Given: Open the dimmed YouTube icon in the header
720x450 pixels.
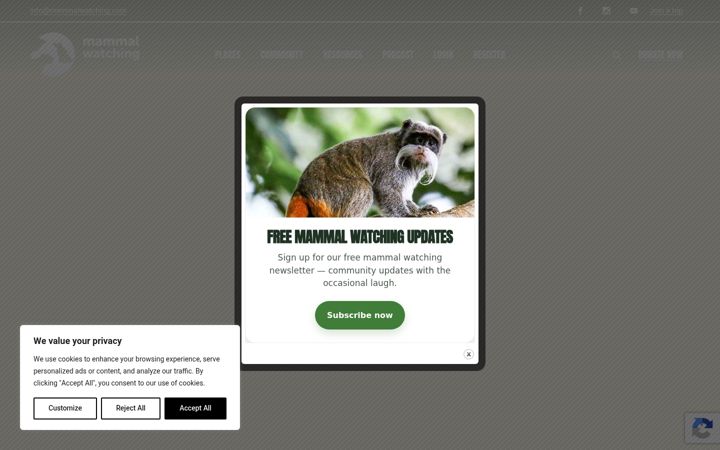Looking at the screenshot, I should click(633, 11).
